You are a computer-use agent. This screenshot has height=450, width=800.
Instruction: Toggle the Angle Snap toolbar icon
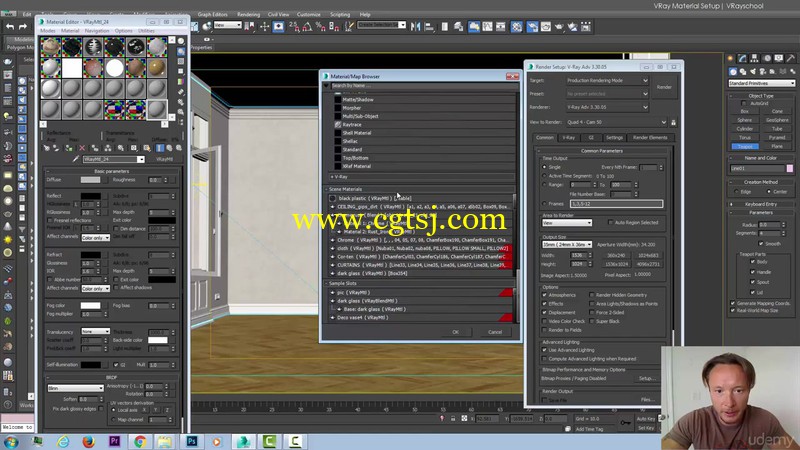307,27
